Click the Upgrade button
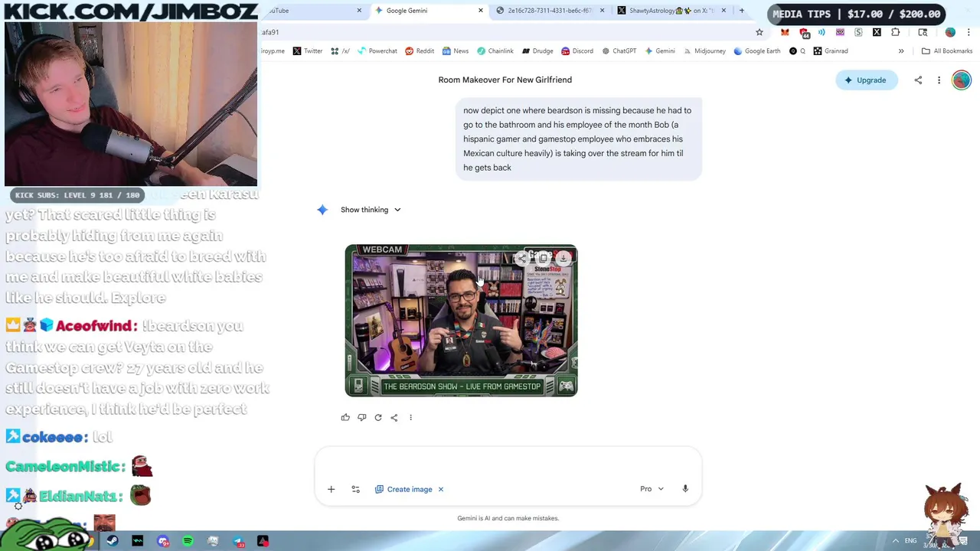 [866, 80]
